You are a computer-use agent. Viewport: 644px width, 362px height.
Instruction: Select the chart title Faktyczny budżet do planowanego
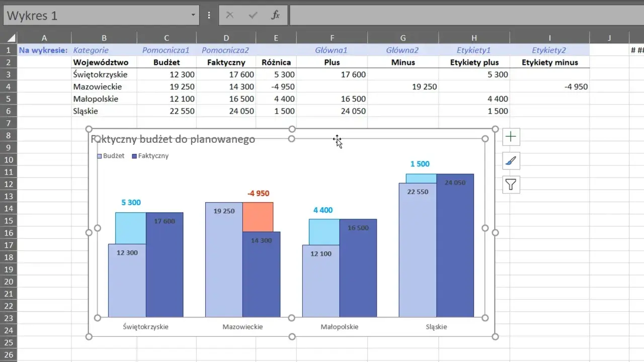coord(173,139)
